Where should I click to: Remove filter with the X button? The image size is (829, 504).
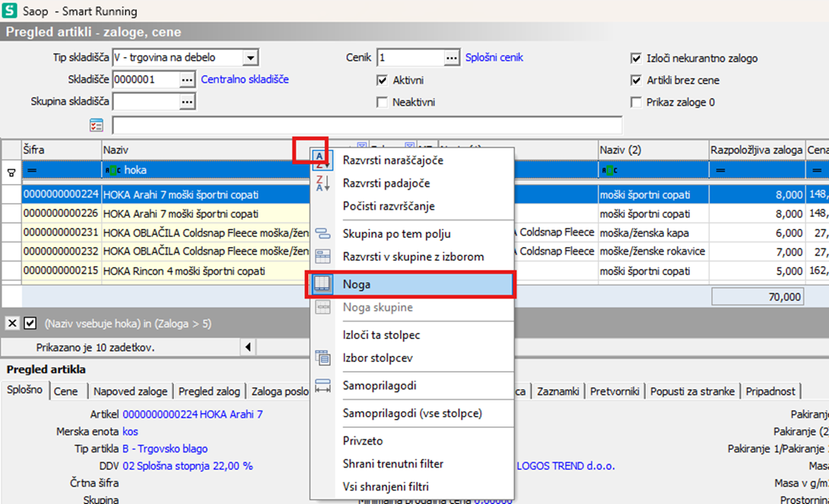(x=12, y=323)
